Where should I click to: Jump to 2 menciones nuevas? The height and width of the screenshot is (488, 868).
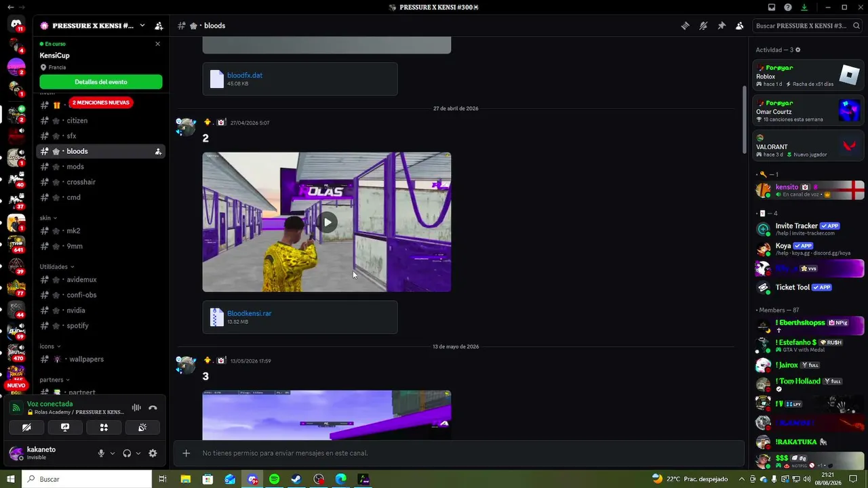tap(100, 102)
